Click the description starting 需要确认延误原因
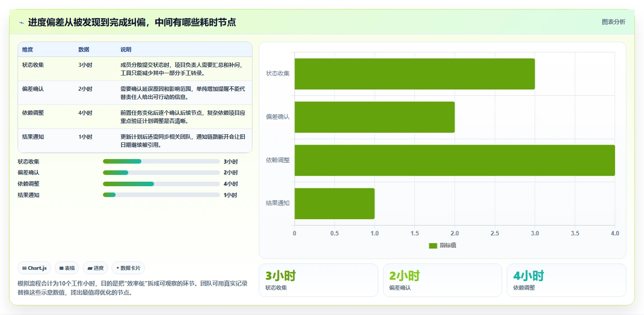Viewport: 644px width, 315px height. pos(184,93)
